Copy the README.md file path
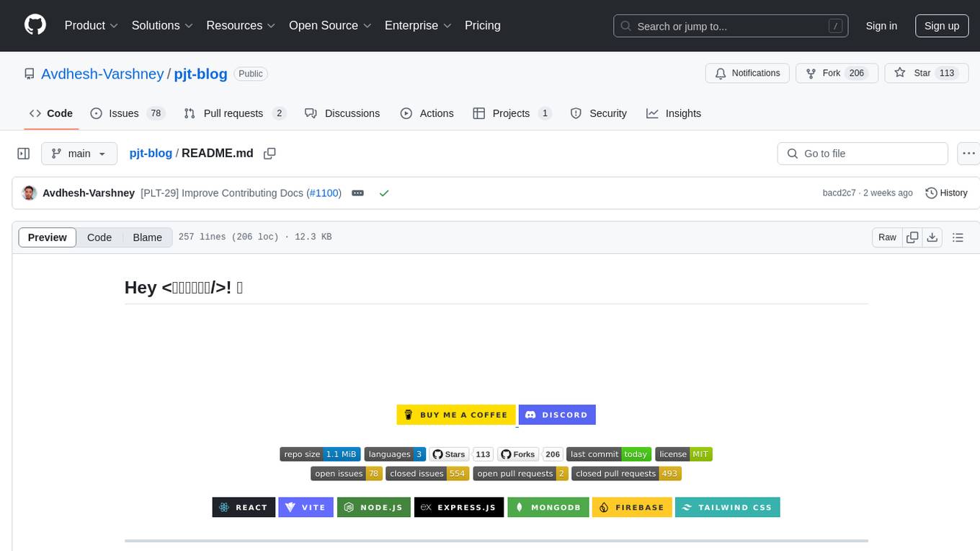The height and width of the screenshot is (551, 980). click(269, 154)
